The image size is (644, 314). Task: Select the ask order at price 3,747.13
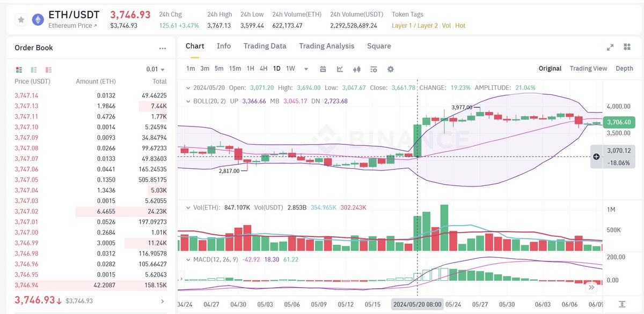pyautogui.click(x=91, y=106)
